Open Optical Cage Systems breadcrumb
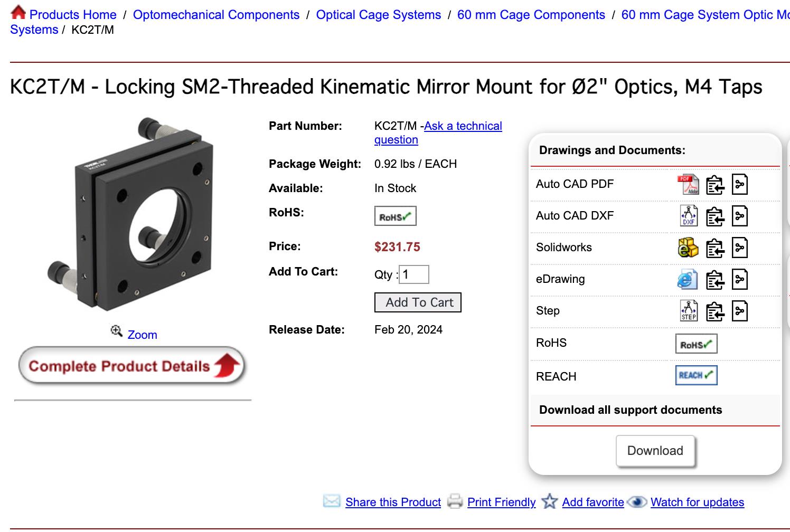The image size is (790, 532). pos(378,15)
